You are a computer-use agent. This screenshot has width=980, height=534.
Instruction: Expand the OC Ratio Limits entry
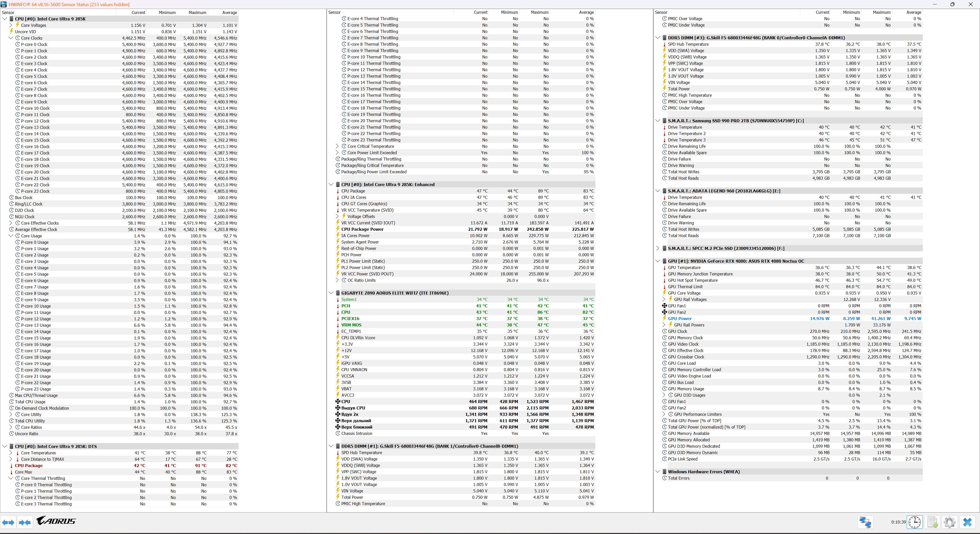click(337, 280)
